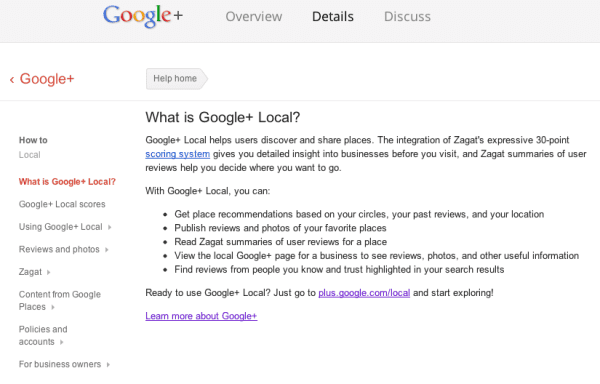Open Policies and accounts sidebar section

43,335
